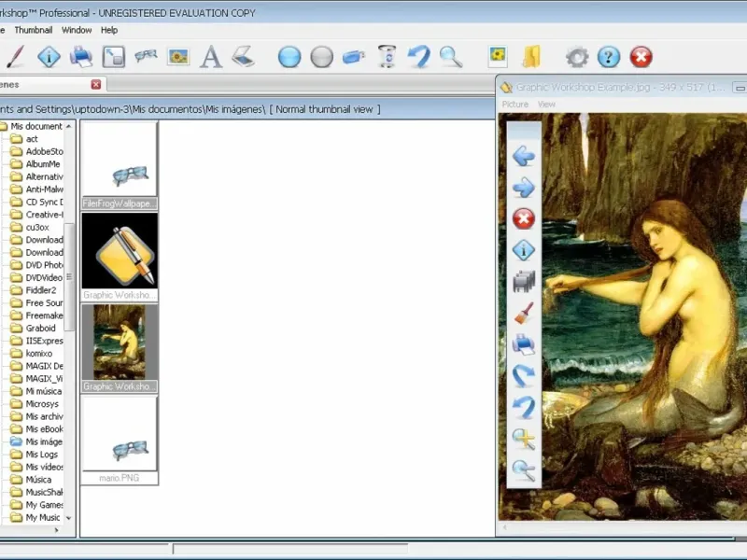Viewport: 747px width, 560px height.
Task: Click the gray film frames icon in the viewer sidebar
Action: tap(524, 282)
